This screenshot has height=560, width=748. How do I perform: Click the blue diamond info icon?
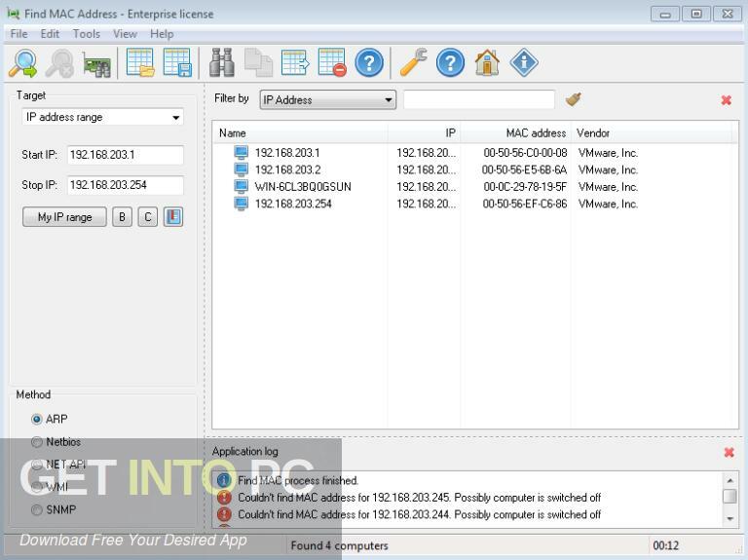pos(524,62)
